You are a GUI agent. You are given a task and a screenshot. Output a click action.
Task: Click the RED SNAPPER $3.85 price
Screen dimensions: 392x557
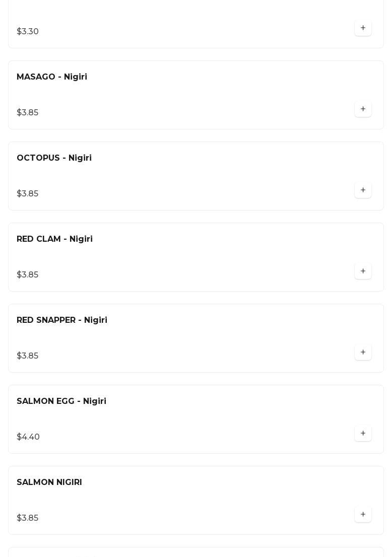pyautogui.click(x=28, y=356)
